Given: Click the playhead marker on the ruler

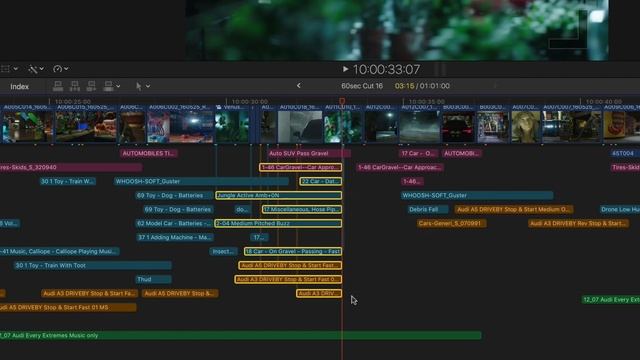Looking at the screenshot, I should click(x=342, y=100).
